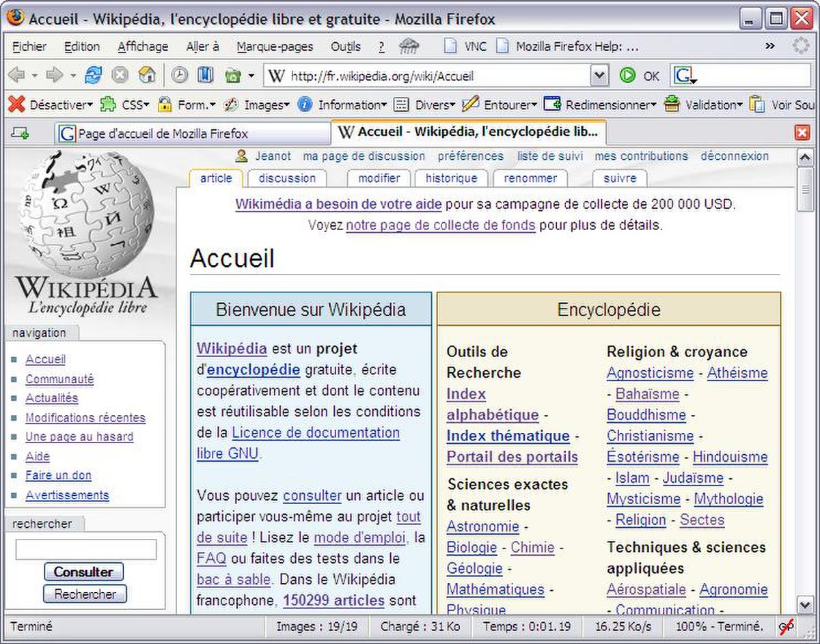The height and width of the screenshot is (644, 820).
Task: Open the History clock icon
Action: pyautogui.click(x=179, y=75)
